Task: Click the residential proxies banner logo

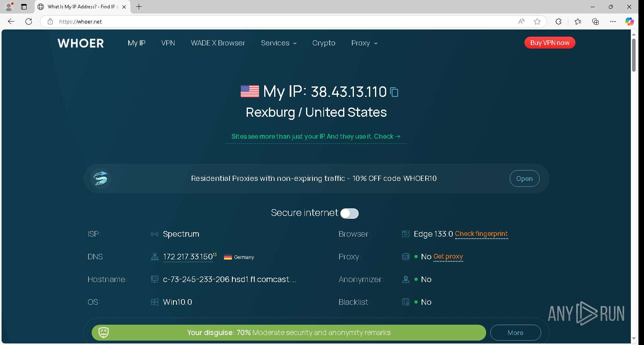Action: [x=100, y=178]
